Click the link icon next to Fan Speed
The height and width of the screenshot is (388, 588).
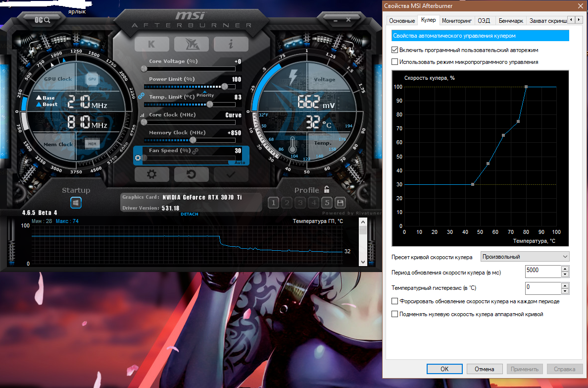point(195,151)
